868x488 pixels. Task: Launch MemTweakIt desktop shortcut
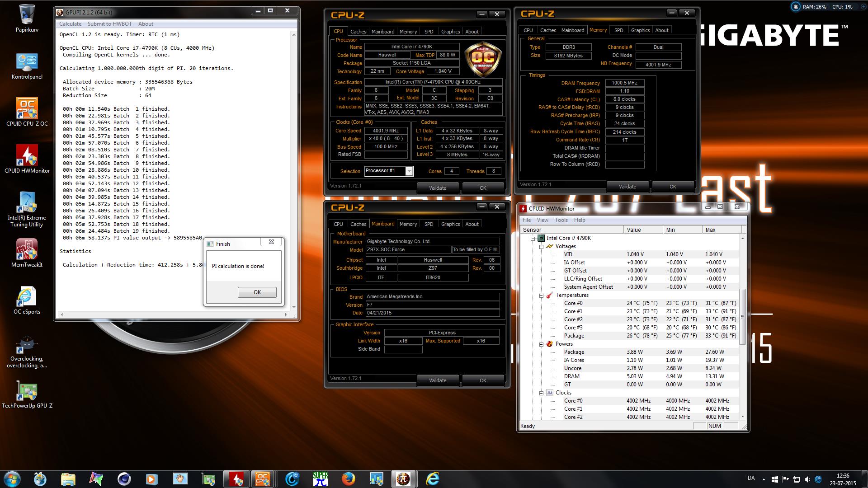[27, 253]
